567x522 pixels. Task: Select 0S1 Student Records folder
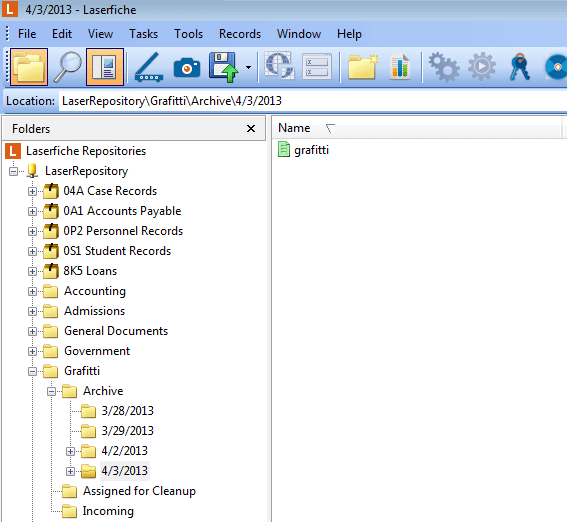[117, 251]
